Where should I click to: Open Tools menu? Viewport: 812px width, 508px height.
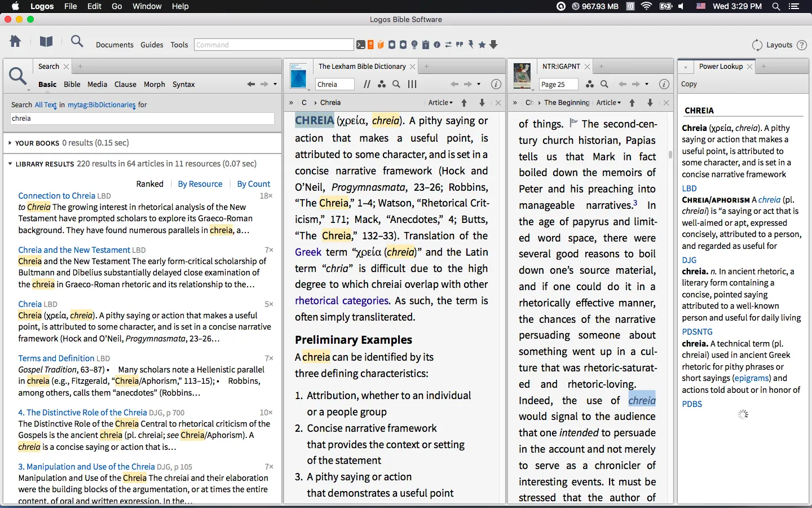click(x=179, y=45)
